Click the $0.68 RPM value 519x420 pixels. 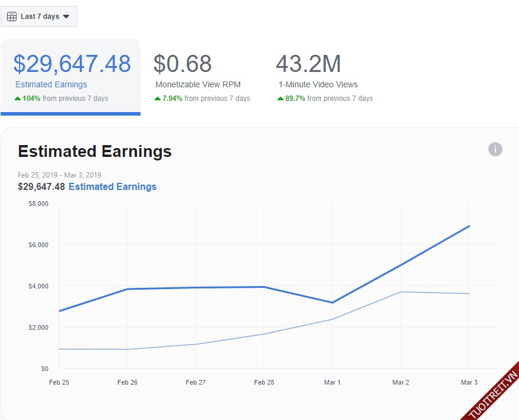click(x=182, y=64)
